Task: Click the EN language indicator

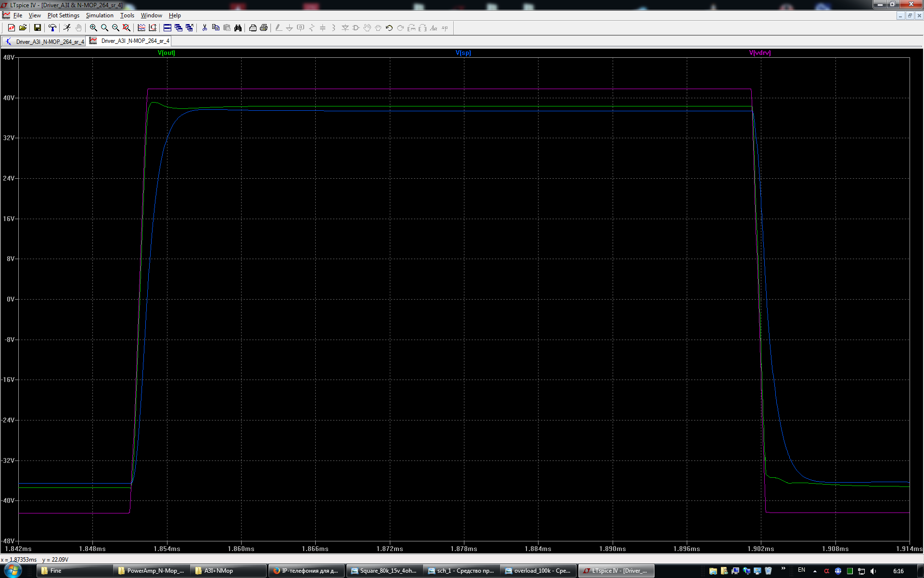Action: [x=801, y=570]
